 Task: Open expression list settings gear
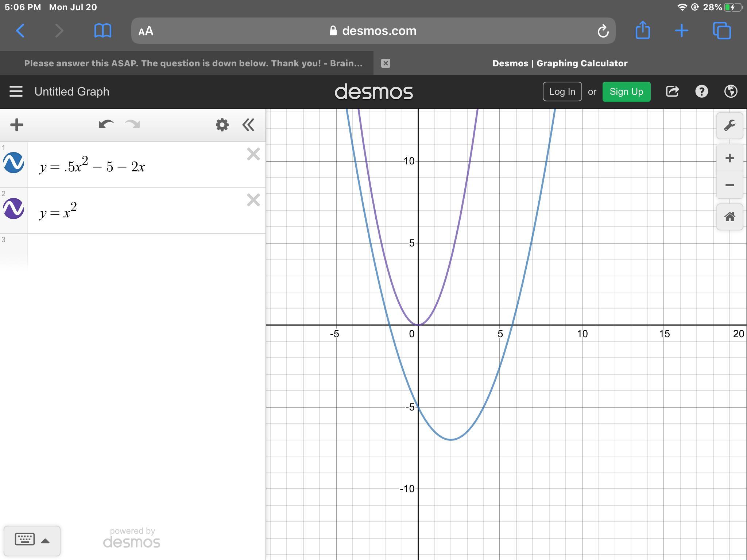tap(222, 125)
